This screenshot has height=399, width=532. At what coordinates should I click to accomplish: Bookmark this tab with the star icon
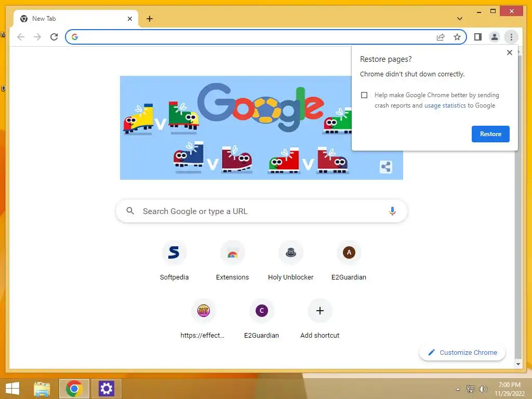click(457, 37)
